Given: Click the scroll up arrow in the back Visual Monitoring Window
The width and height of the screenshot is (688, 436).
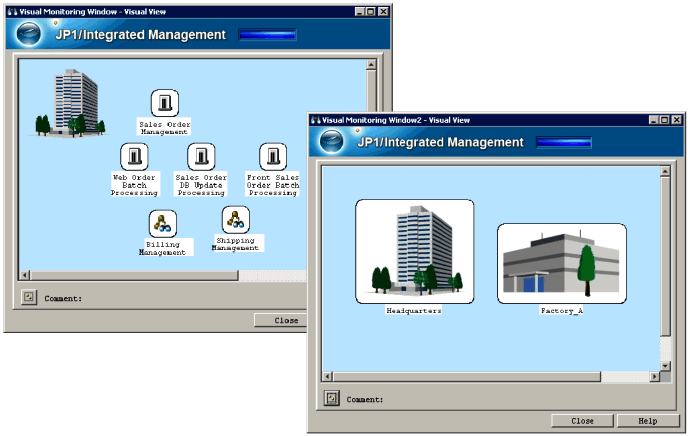Looking at the screenshot, I should click(371, 65).
